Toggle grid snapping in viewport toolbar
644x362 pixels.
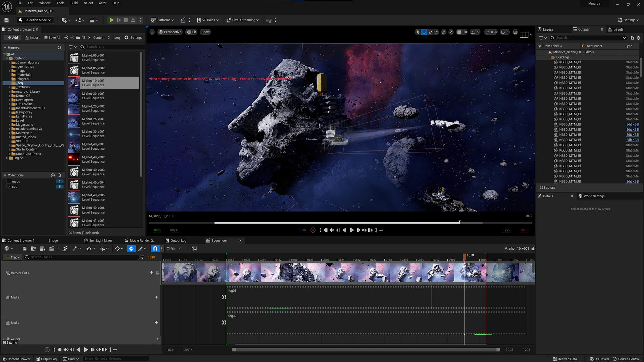click(459, 32)
